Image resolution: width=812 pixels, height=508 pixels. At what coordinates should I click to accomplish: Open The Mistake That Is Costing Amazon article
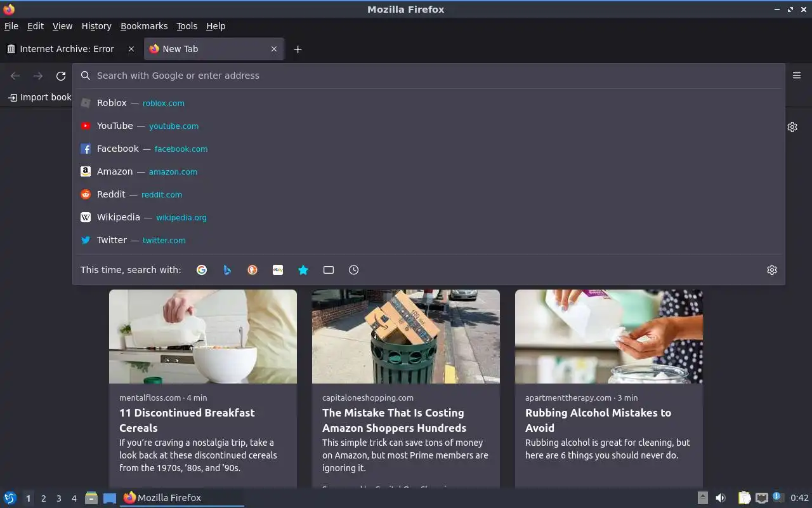[394, 420]
